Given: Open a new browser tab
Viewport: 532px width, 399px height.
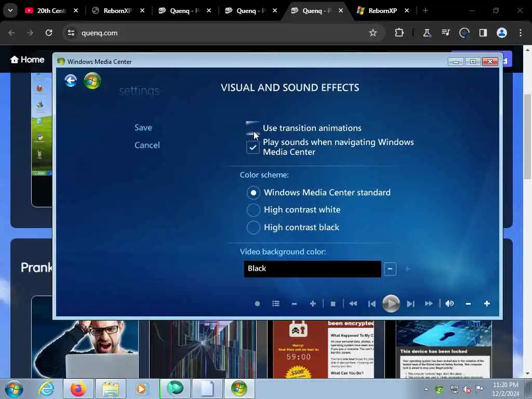Looking at the screenshot, I should [x=425, y=10].
